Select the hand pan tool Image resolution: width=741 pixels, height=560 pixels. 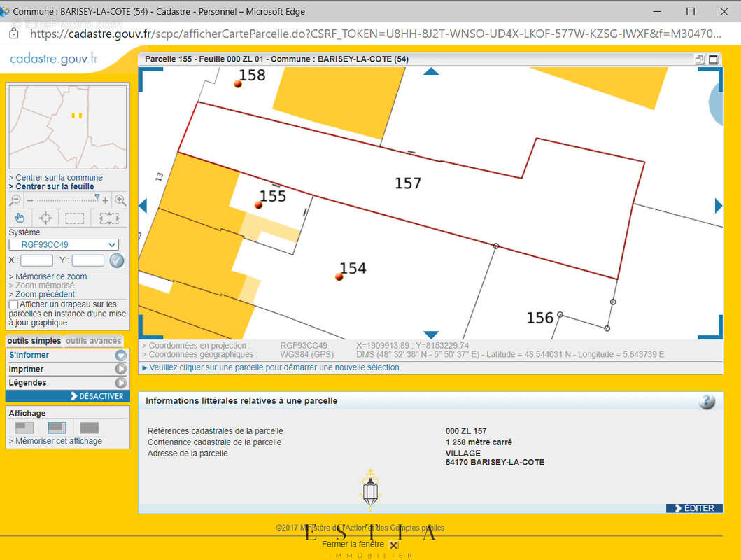pyautogui.click(x=20, y=218)
